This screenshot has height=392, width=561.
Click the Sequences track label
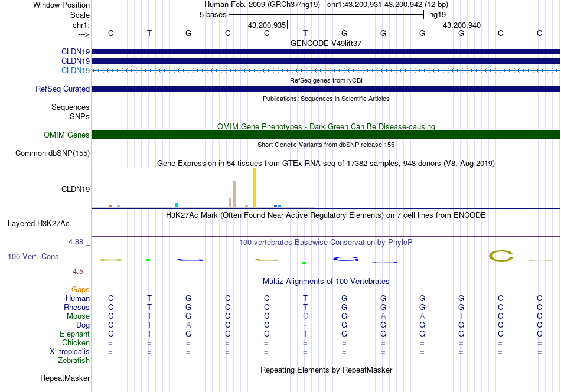(70, 107)
